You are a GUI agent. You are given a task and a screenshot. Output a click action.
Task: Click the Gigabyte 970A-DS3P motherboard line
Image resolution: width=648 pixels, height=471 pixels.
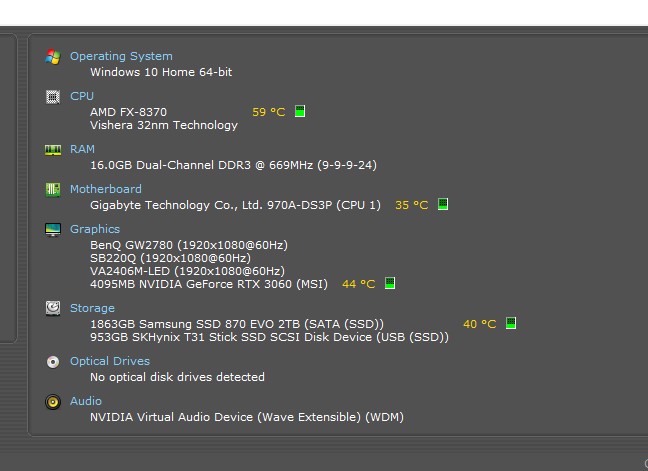coord(236,205)
